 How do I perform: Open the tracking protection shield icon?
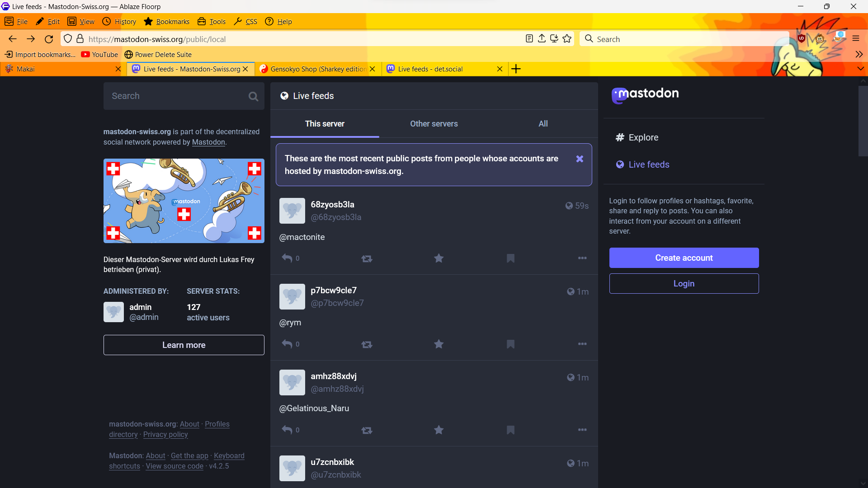click(68, 39)
